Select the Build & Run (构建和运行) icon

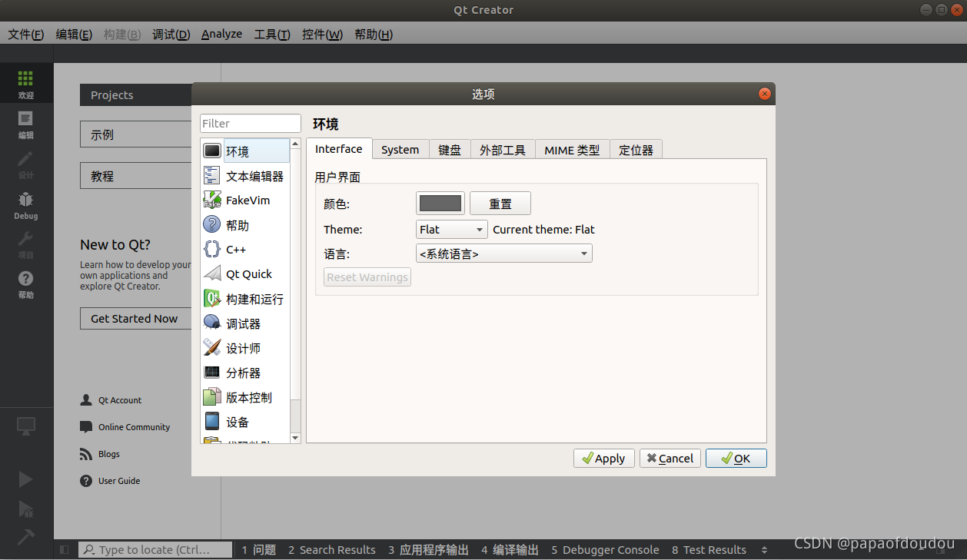point(212,299)
